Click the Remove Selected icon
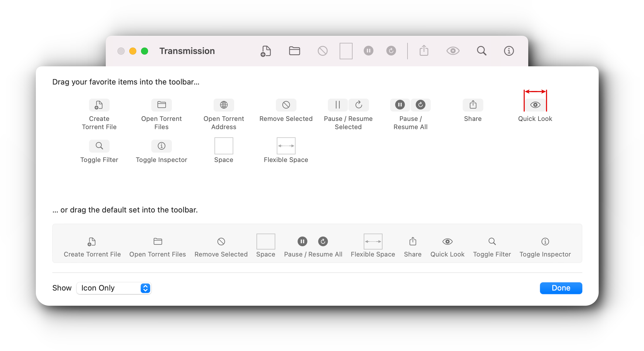The width and height of the screenshot is (644, 351). pos(286,105)
